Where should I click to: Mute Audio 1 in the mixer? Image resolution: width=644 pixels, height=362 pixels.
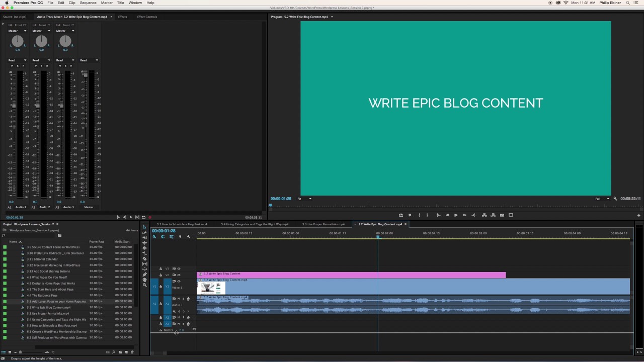pos(12,66)
